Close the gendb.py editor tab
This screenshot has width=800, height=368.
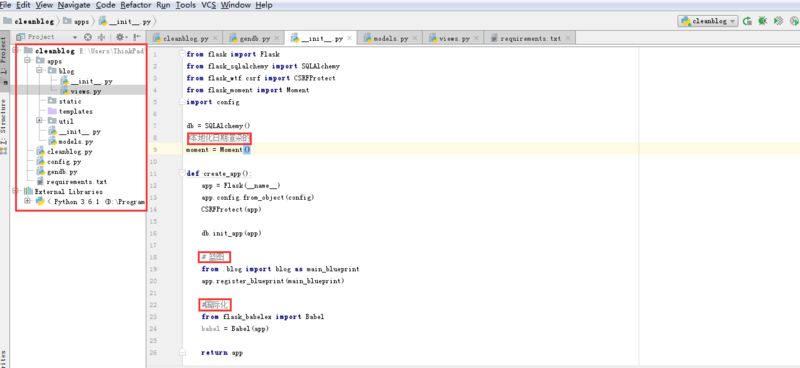click(x=277, y=38)
